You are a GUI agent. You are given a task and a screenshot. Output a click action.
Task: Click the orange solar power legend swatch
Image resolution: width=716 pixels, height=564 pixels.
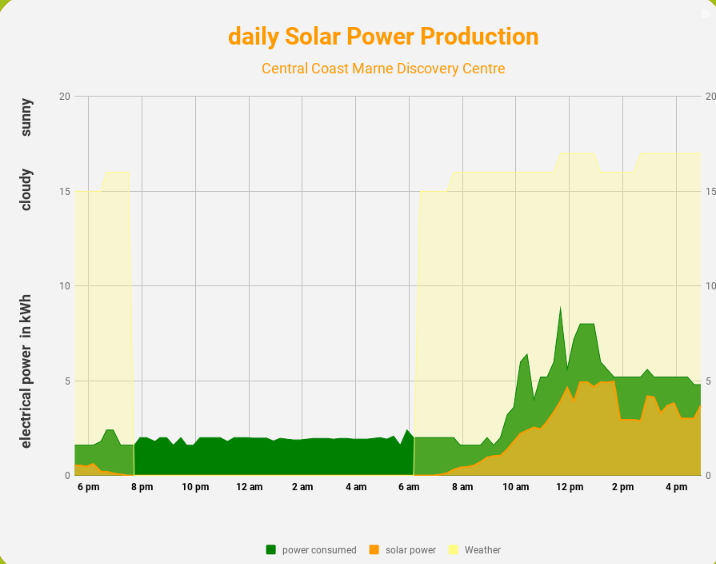(x=374, y=549)
